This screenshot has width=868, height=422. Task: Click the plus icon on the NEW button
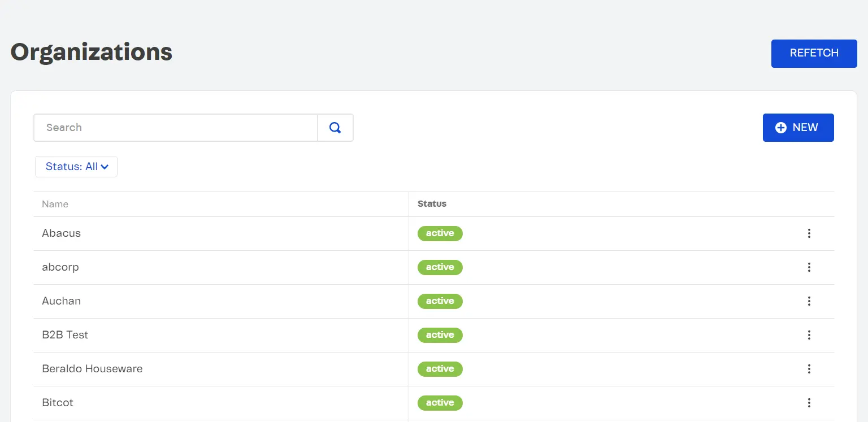(x=780, y=128)
